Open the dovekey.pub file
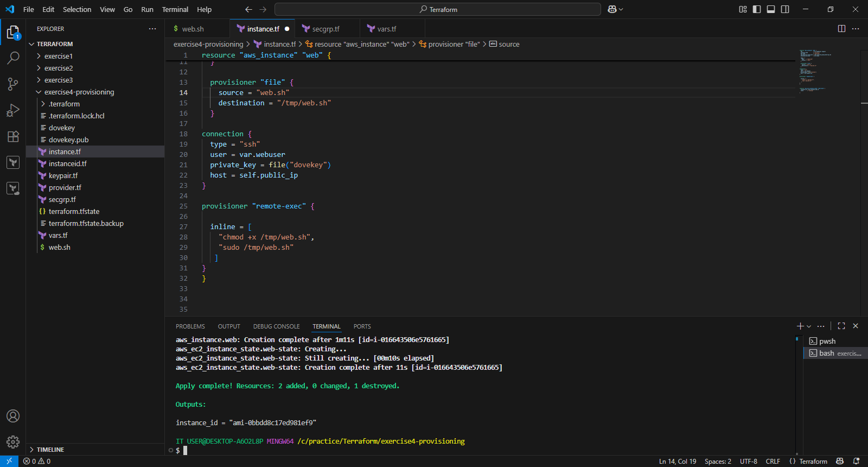 click(x=68, y=140)
